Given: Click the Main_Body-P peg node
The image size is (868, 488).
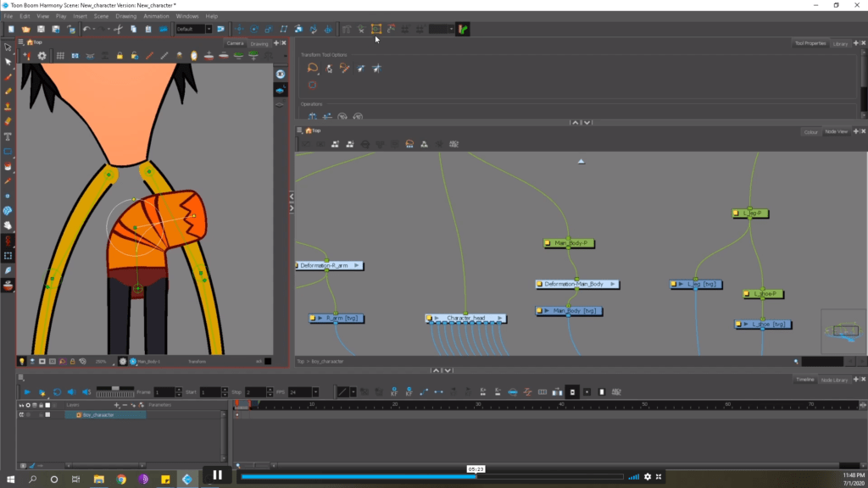Looking at the screenshot, I should click(569, 243).
